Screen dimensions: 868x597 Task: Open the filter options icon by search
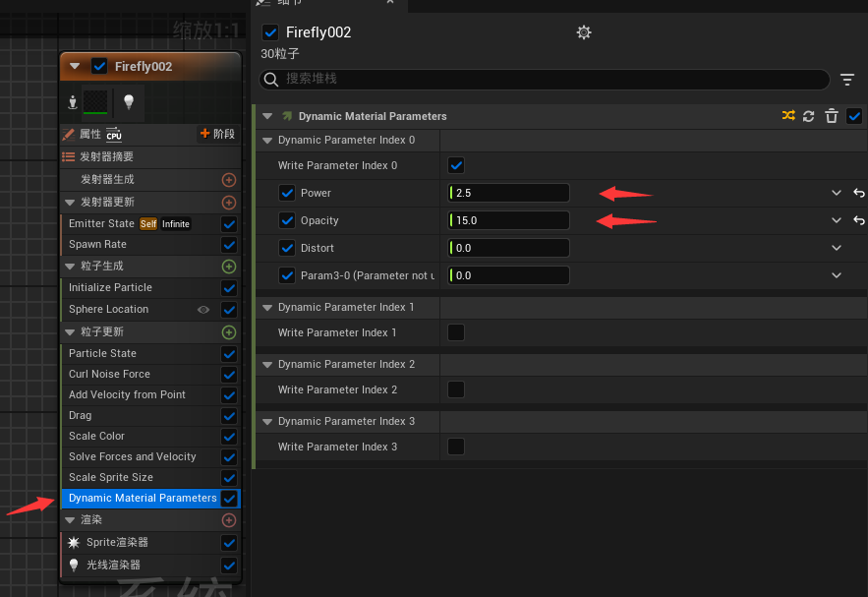pos(847,80)
